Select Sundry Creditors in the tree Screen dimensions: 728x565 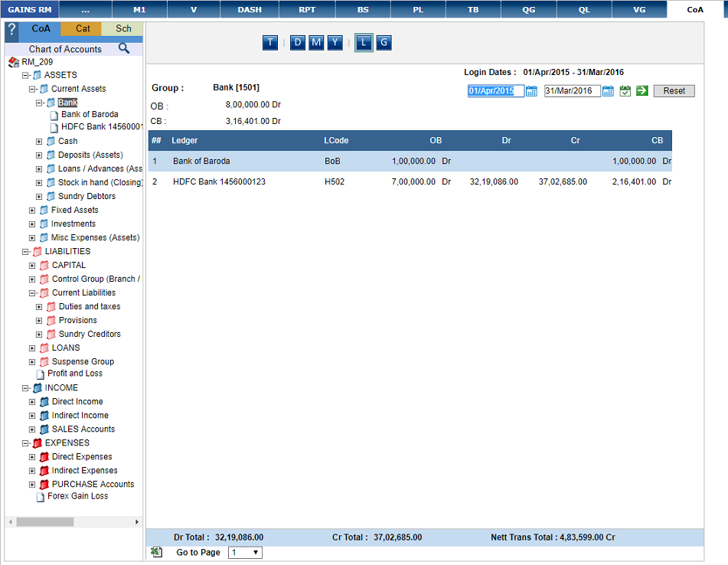pyautogui.click(x=90, y=335)
